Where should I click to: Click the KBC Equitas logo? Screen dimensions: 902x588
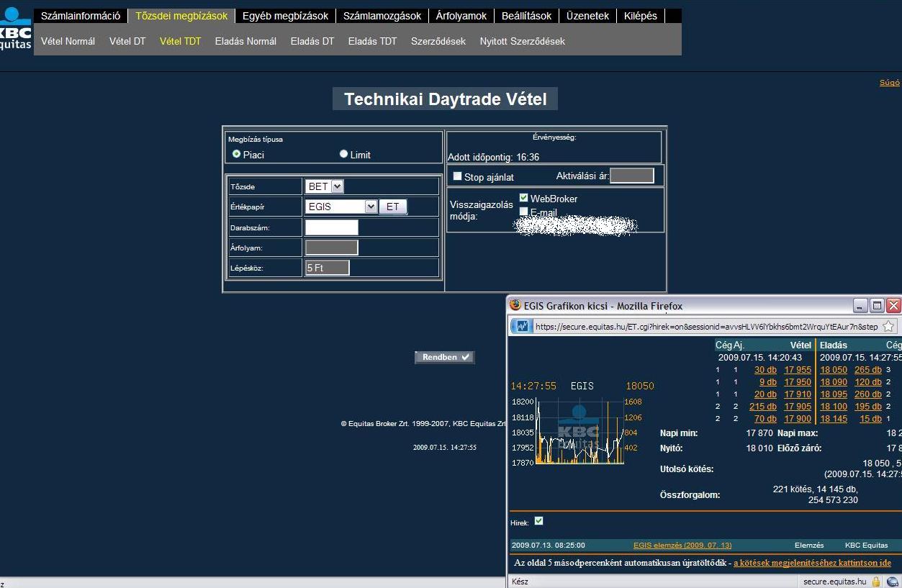15,30
